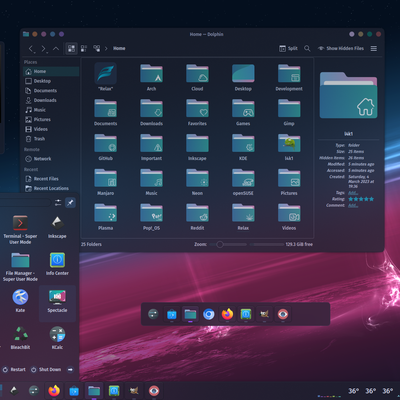Click Add link next to Tags

click(353, 193)
